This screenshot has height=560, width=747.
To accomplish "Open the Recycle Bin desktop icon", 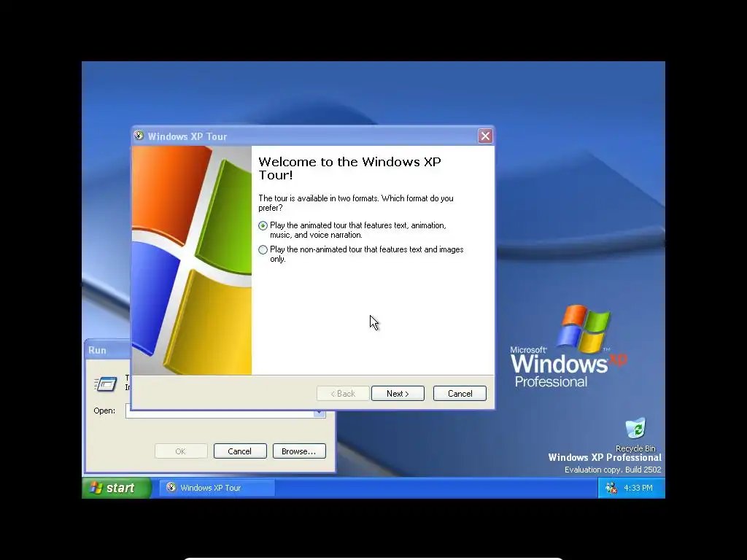I will (635, 435).
